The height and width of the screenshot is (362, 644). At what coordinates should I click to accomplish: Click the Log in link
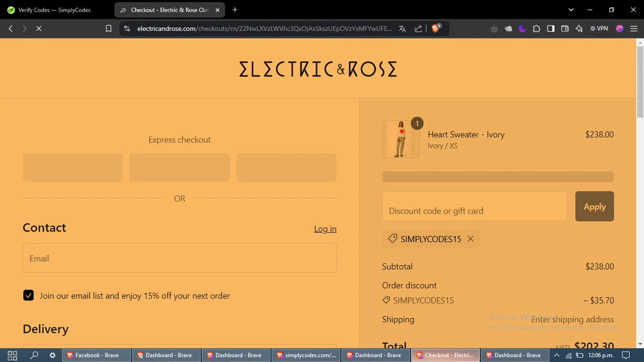pos(325,229)
